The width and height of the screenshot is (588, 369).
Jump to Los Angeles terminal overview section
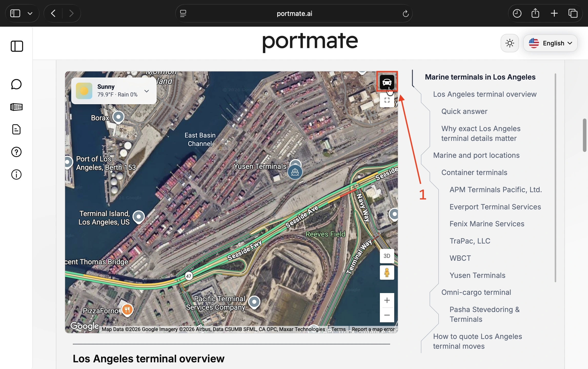[485, 94]
